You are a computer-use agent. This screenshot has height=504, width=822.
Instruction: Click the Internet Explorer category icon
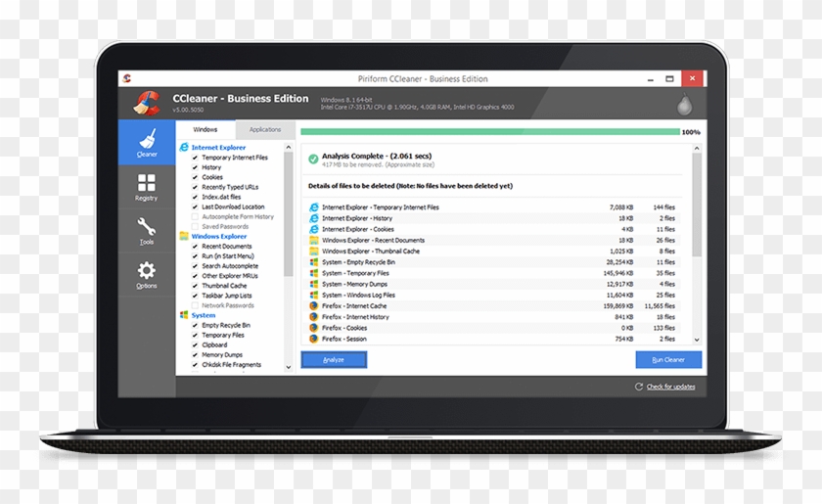pos(184,148)
